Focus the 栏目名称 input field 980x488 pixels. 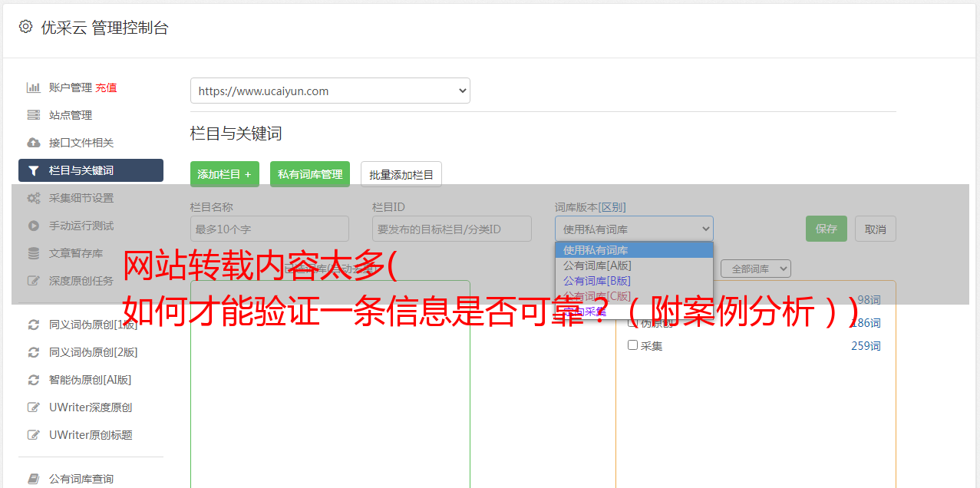coord(269,229)
